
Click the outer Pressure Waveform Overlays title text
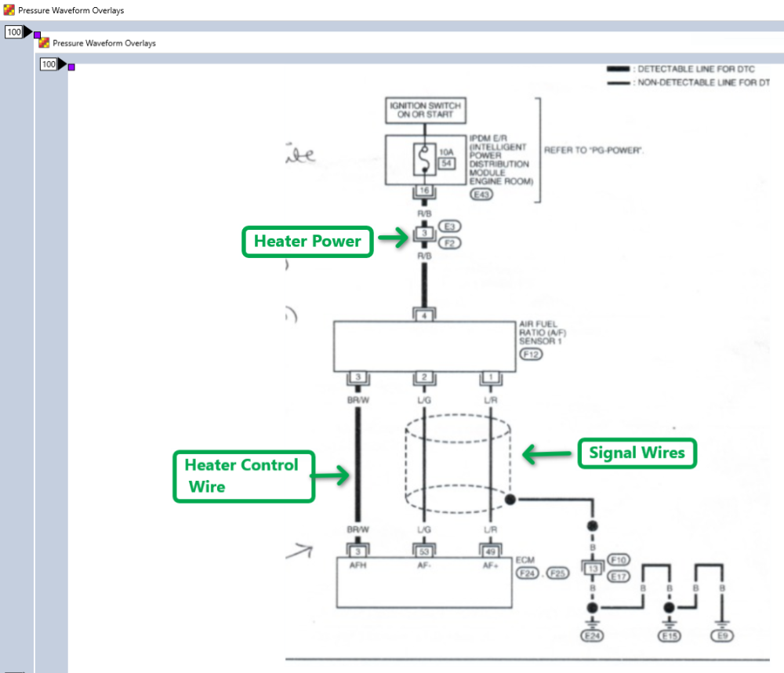pos(71,10)
